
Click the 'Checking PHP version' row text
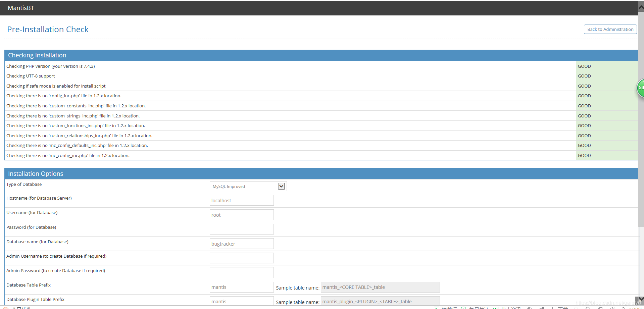tap(51, 66)
